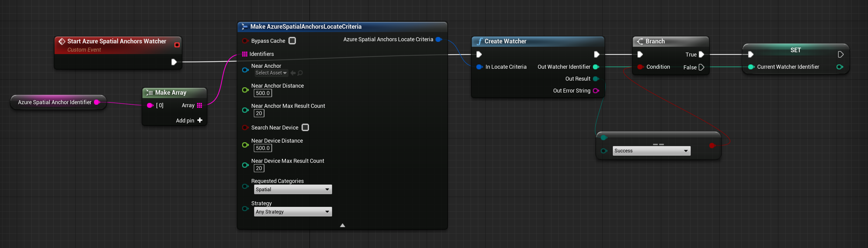
Task: Click the In Locate Criteria input pin
Action: coord(479,67)
